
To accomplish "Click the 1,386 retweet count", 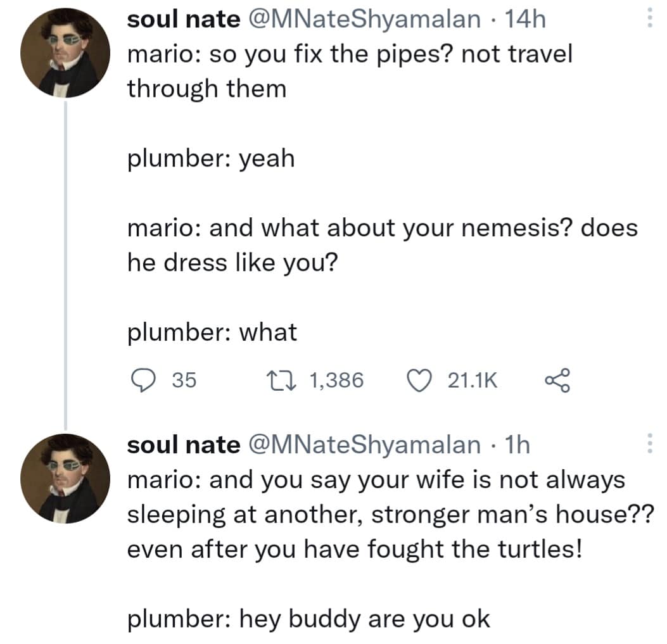I will coord(336,380).
